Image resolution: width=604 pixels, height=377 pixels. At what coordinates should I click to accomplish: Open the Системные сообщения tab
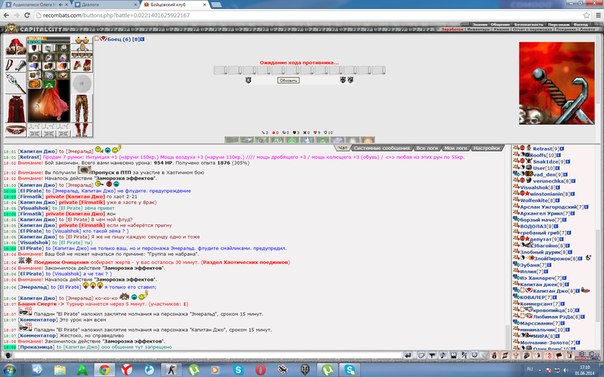pos(382,148)
